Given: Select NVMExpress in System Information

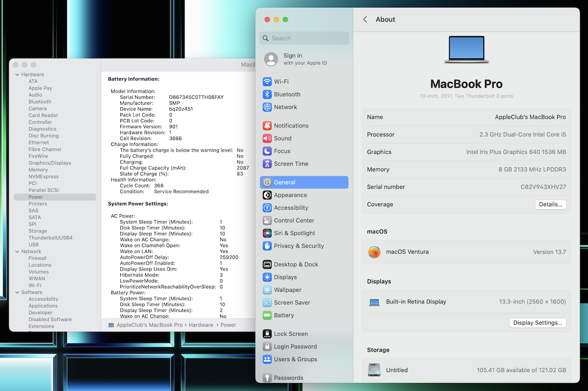Looking at the screenshot, I should 44,176.
